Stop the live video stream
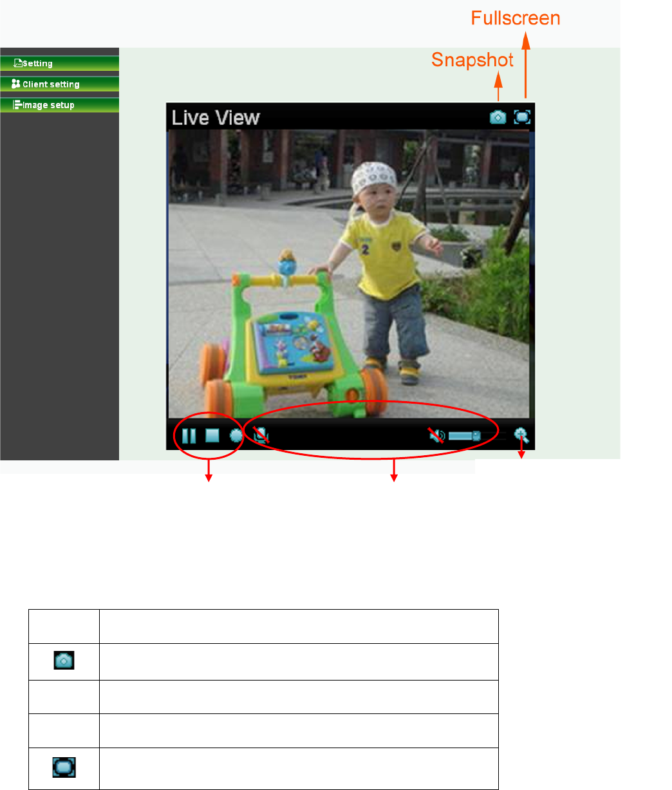 (212, 436)
